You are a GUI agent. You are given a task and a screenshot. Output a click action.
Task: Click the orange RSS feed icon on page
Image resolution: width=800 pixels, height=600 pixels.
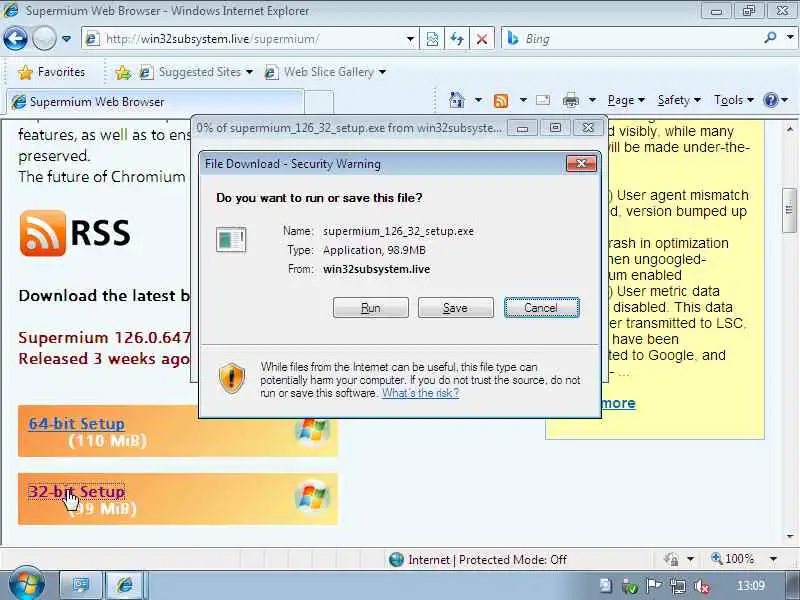point(43,233)
